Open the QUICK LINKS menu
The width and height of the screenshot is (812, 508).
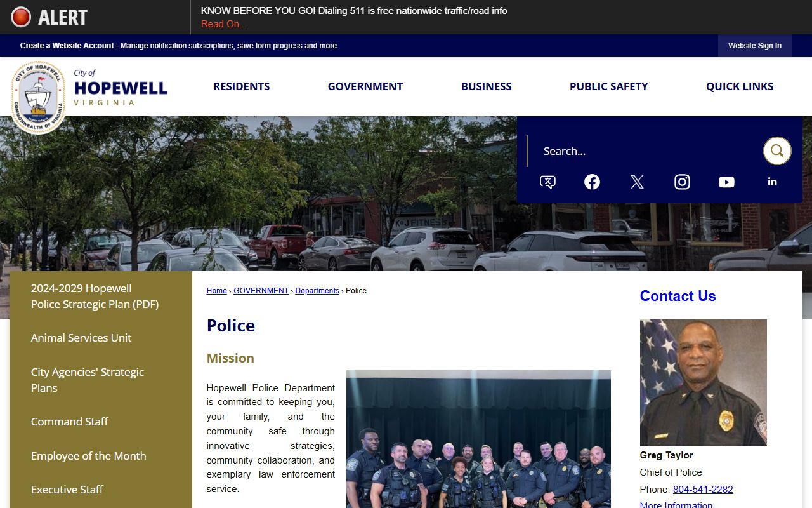740,86
